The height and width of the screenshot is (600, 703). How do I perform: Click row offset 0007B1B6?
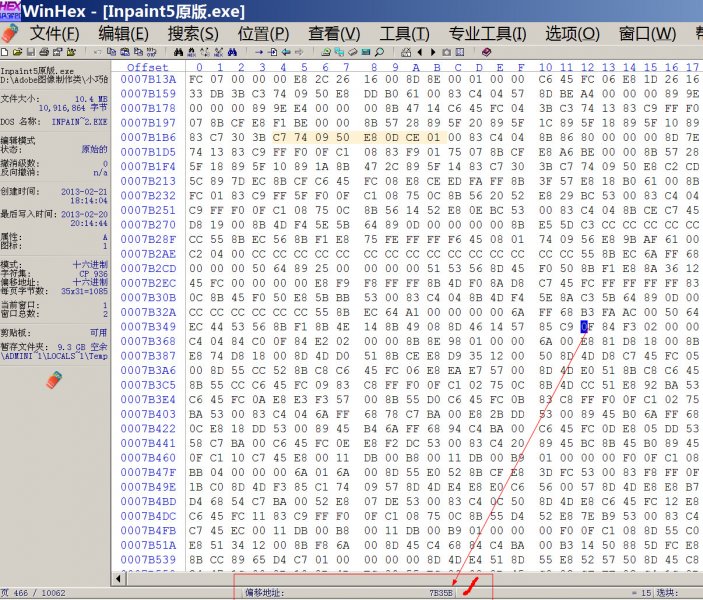coord(148,137)
